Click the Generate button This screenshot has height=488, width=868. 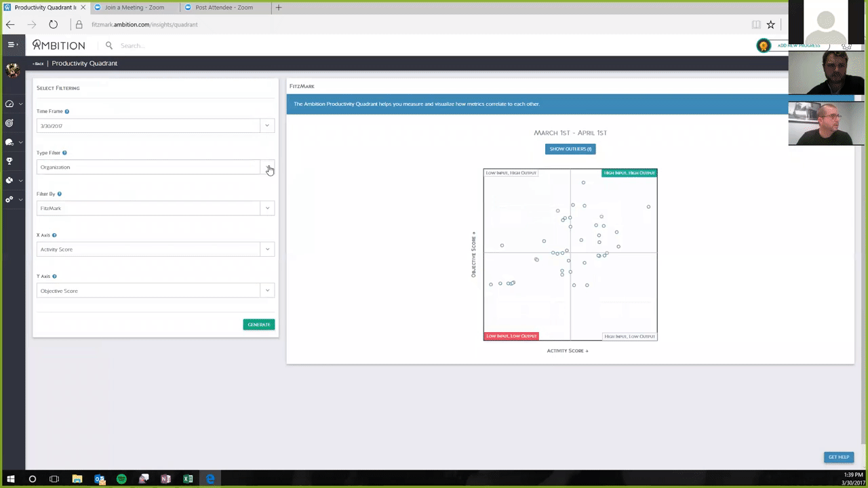pos(258,325)
